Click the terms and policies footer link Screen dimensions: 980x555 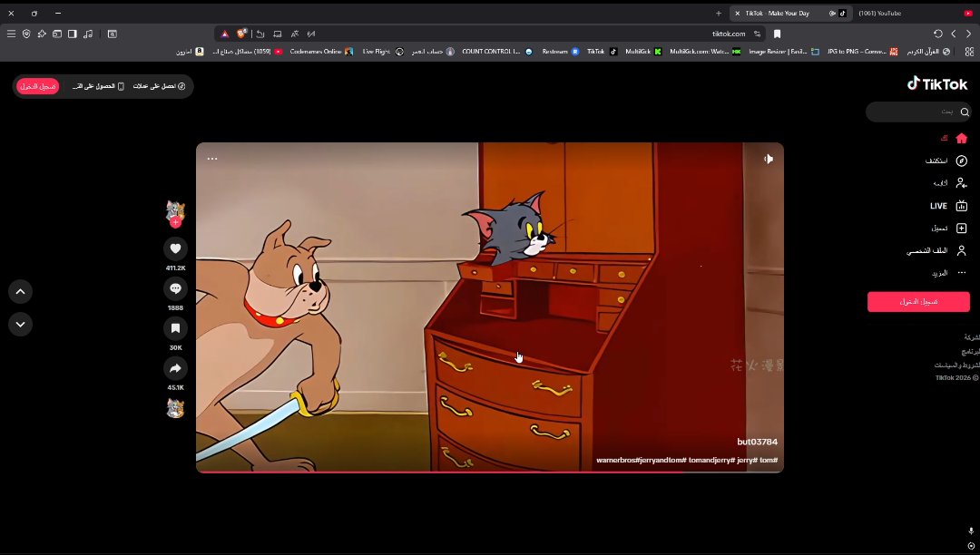click(957, 365)
